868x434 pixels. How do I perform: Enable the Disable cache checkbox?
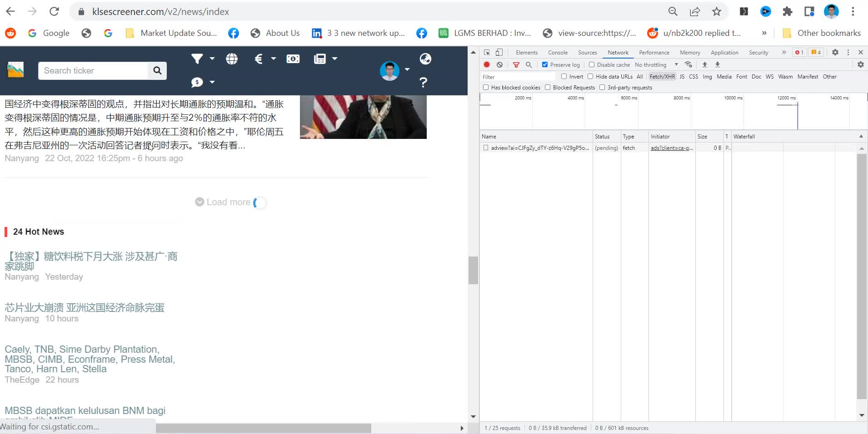coord(592,65)
